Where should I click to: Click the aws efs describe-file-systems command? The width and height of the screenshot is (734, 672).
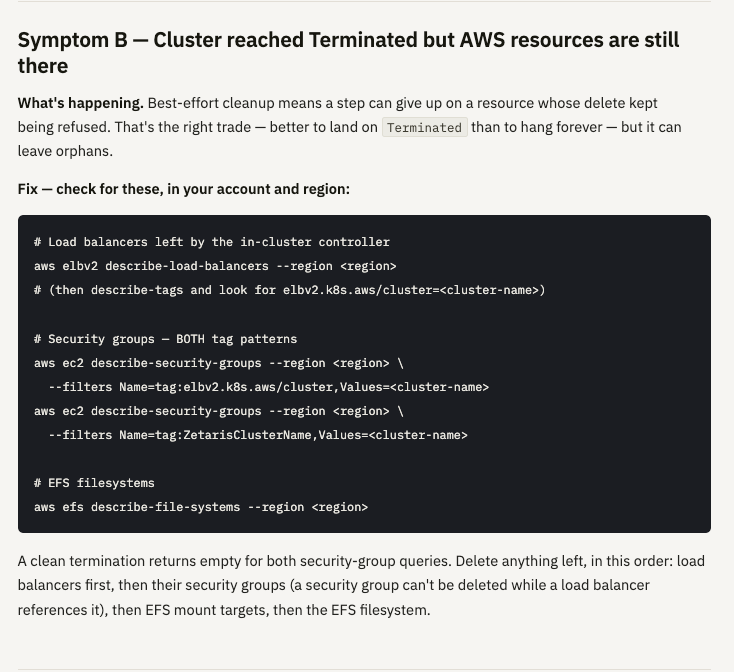point(201,507)
